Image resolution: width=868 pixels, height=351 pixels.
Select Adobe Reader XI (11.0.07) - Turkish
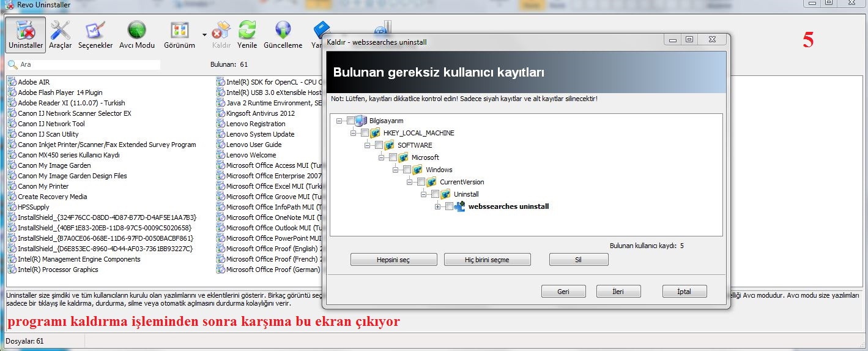pos(71,103)
